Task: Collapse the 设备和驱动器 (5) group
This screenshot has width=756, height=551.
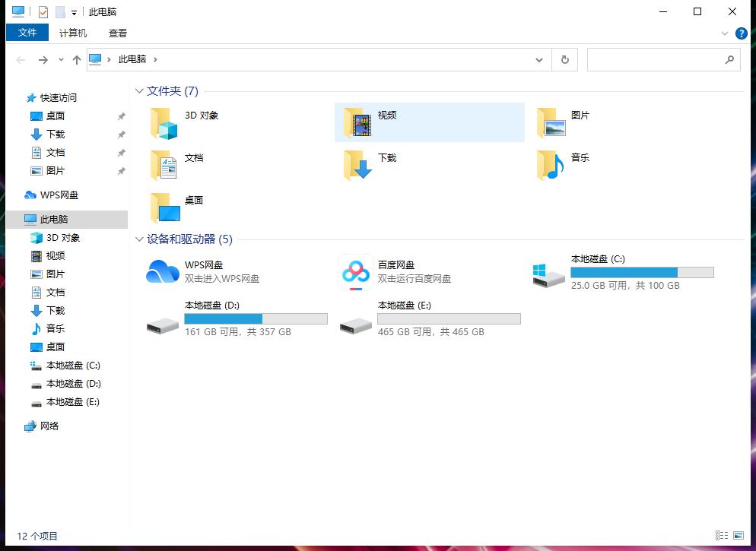Action: click(x=139, y=239)
